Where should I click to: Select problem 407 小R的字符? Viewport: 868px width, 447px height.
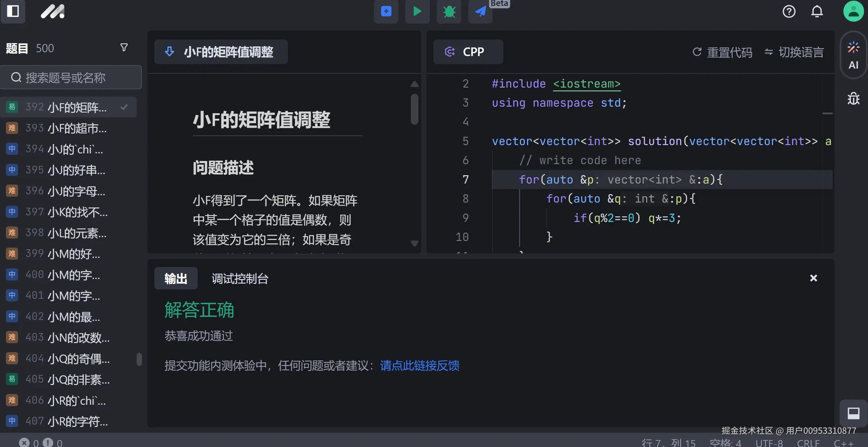[x=68, y=421]
